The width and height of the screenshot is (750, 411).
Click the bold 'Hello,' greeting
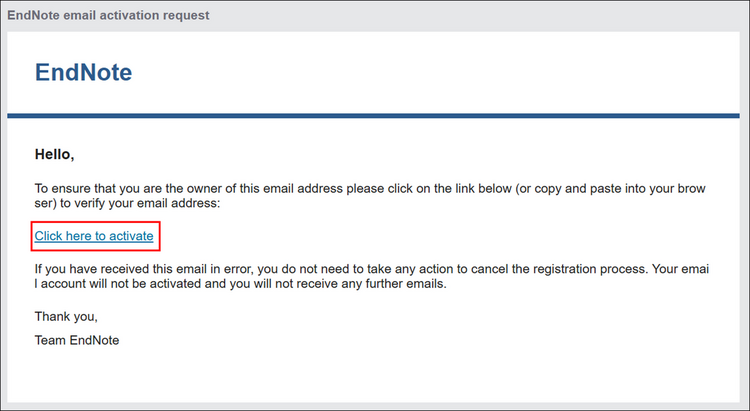[x=55, y=154]
